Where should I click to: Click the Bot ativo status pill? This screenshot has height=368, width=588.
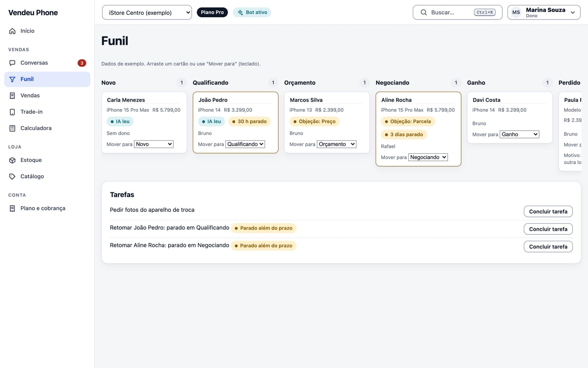point(252,13)
